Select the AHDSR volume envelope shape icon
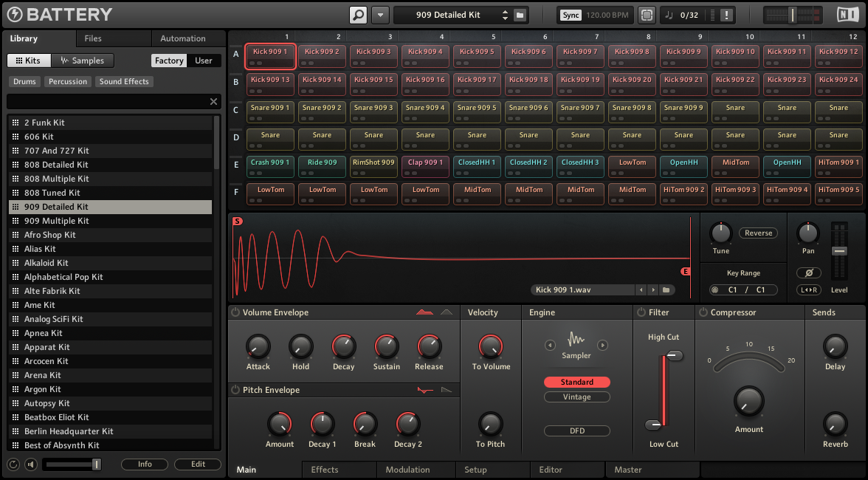868x480 pixels. 424,312
